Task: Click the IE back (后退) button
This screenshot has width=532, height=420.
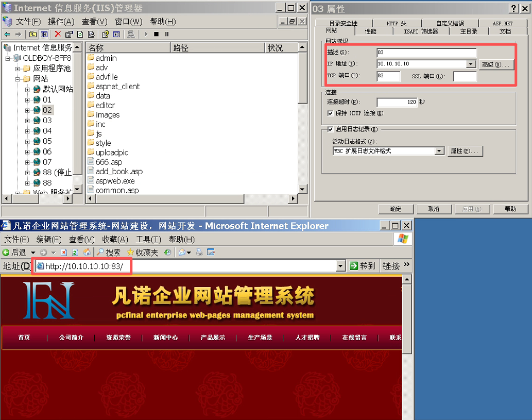Action: click(x=14, y=253)
